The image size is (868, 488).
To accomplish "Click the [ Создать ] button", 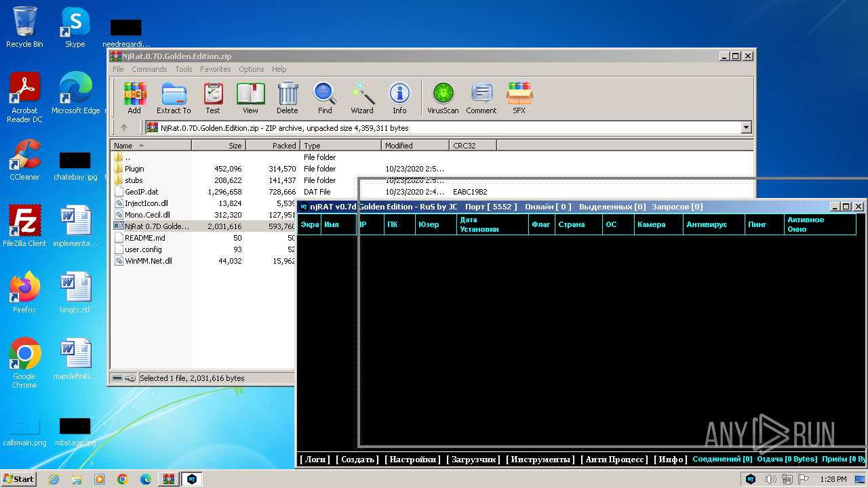I will click(357, 460).
